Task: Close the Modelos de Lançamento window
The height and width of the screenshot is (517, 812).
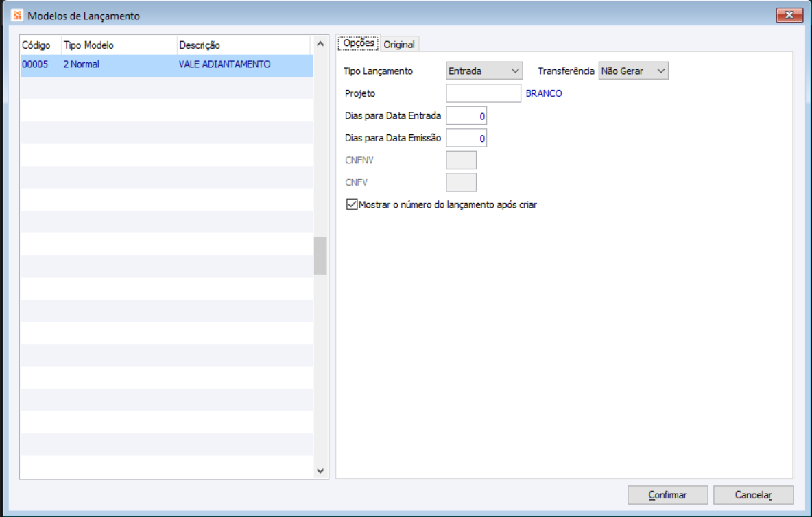Action: (x=789, y=15)
